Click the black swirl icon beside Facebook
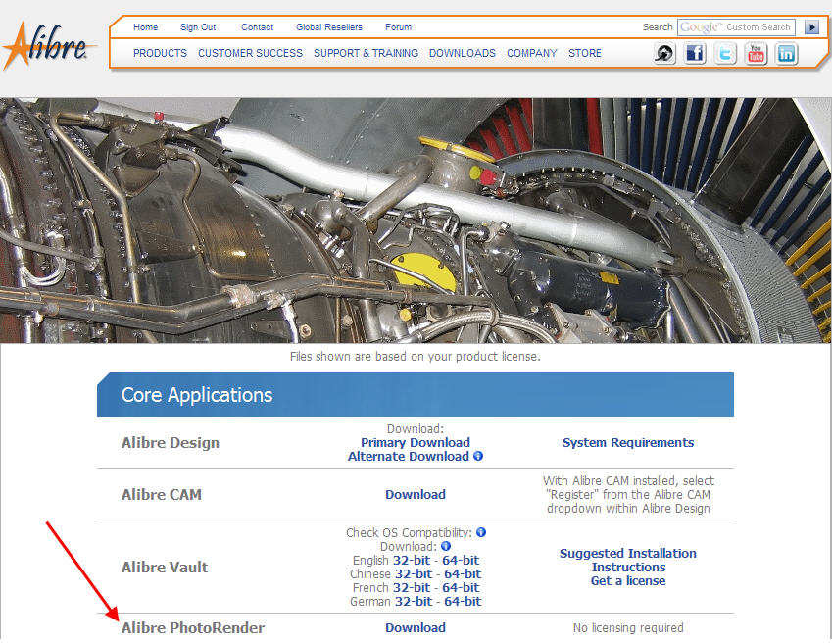832x644 pixels. point(664,53)
